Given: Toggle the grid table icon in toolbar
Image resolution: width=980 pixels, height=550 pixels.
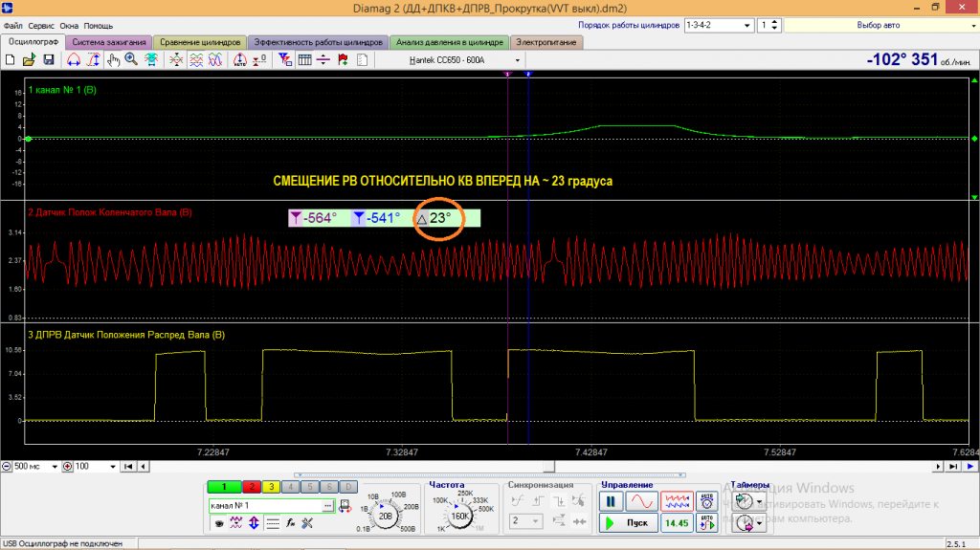Looking at the screenshot, I should click(x=304, y=60).
